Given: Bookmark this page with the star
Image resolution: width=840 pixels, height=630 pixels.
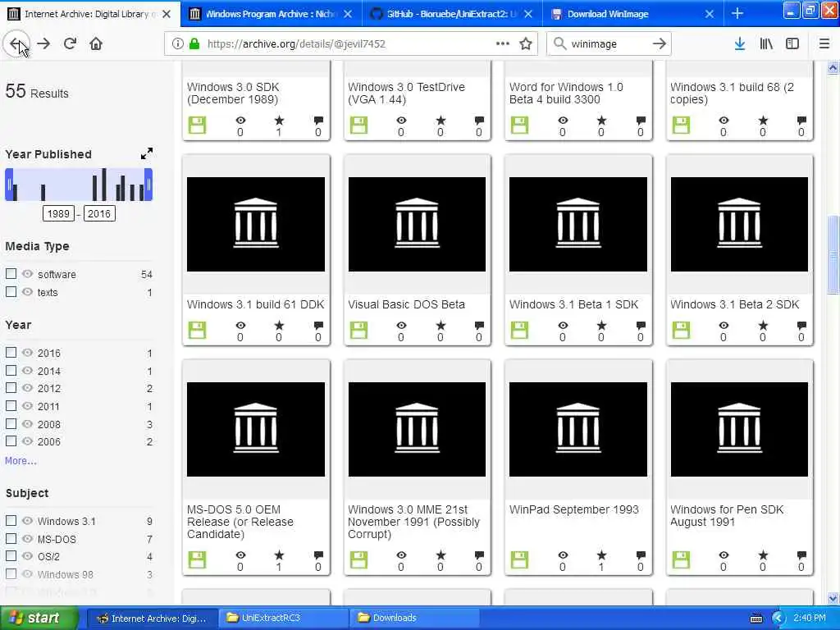Looking at the screenshot, I should click(x=526, y=44).
